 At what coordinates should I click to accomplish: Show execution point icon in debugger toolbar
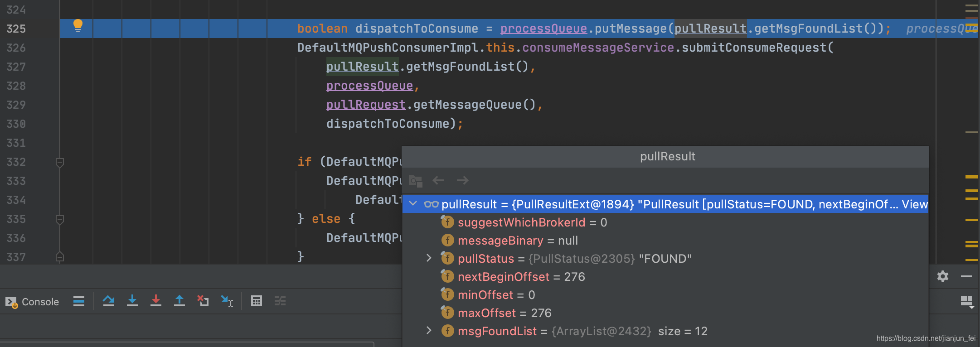tap(79, 301)
